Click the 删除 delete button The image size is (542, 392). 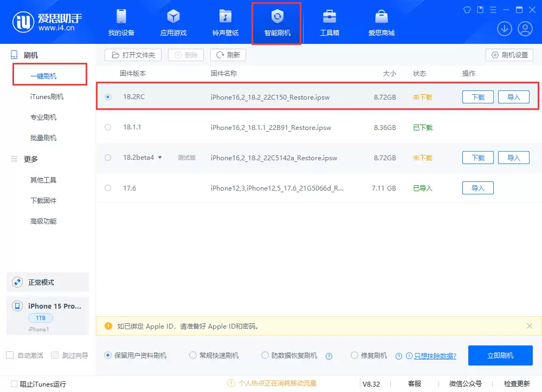pos(185,55)
